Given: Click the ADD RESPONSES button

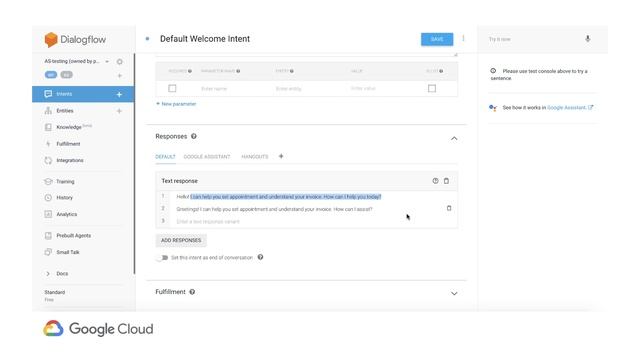Looking at the screenshot, I should 181,240.
